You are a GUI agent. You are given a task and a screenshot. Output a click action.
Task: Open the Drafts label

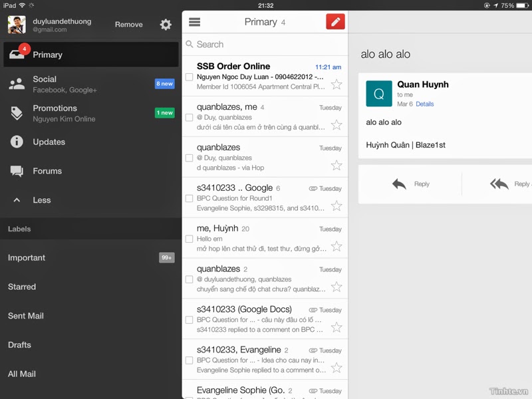(x=91, y=344)
